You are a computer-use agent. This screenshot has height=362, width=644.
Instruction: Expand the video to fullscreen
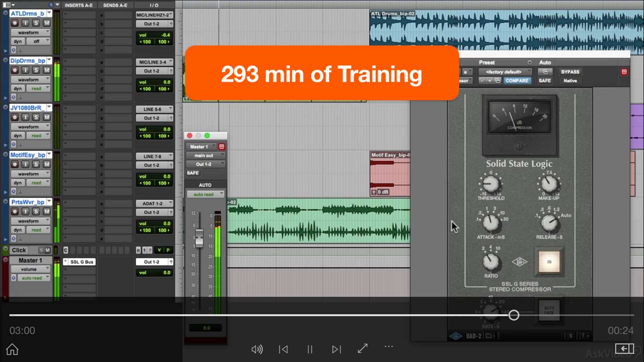pos(363,348)
